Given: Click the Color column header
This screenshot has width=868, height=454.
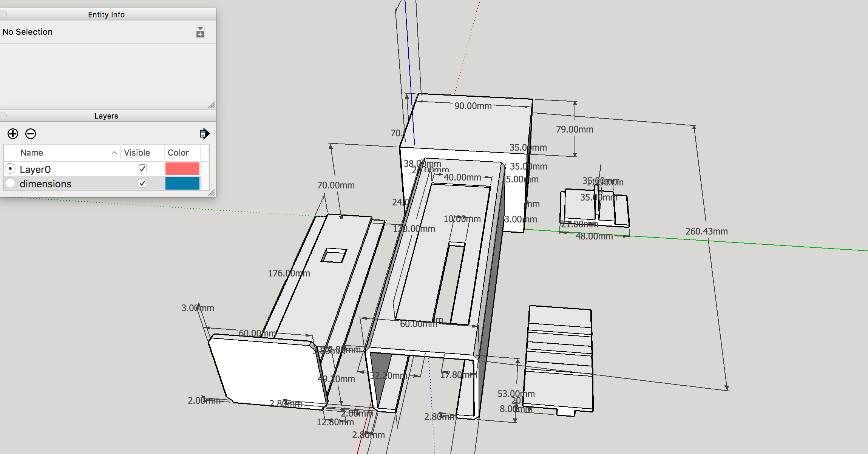Looking at the screenshot, I should (178, 153).
